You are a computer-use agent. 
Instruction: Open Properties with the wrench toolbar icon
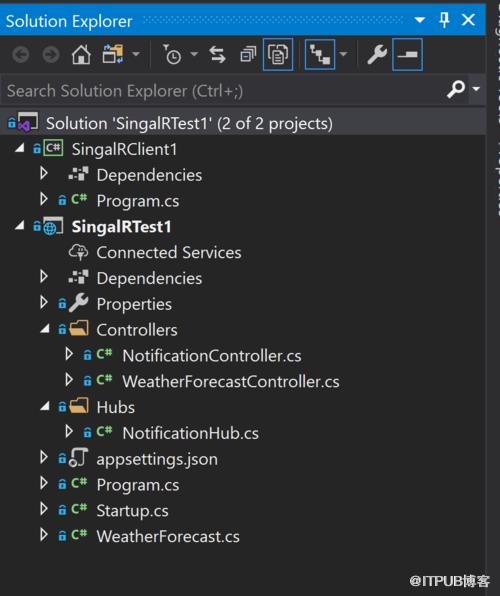point(376,54)
